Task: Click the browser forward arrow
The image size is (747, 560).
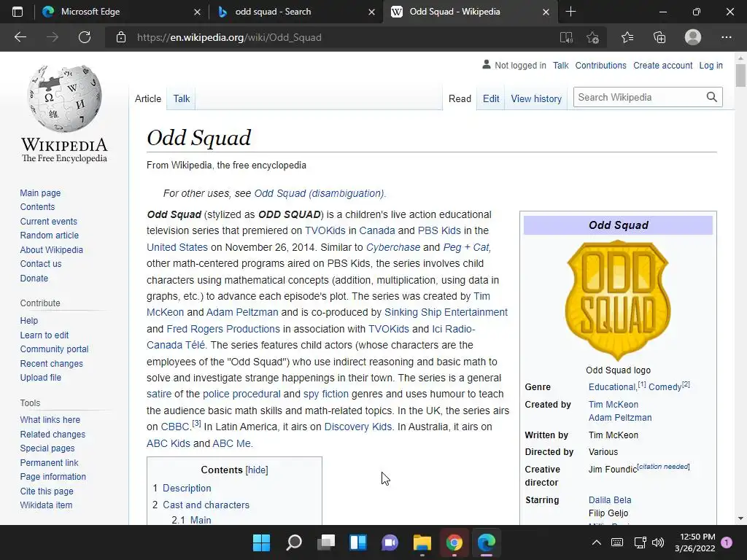Action: click(52, 37)
